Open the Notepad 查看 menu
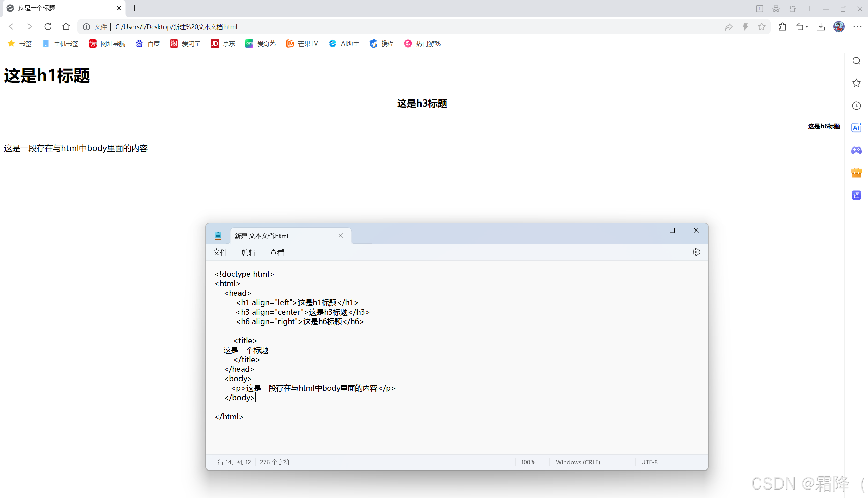The width and height of the screenshot is (868, 498). click(277, 252)
